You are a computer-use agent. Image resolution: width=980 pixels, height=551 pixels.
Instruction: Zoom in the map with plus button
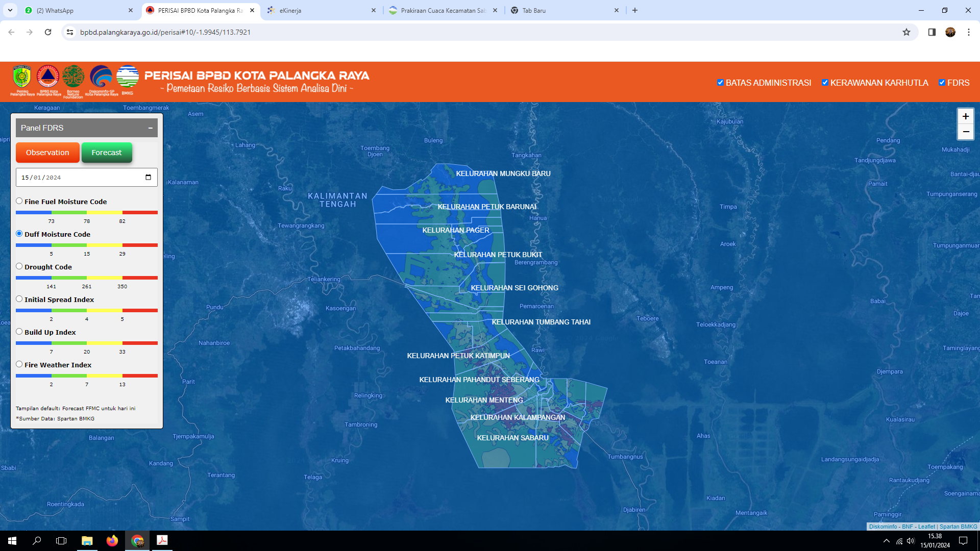point(966,116)
